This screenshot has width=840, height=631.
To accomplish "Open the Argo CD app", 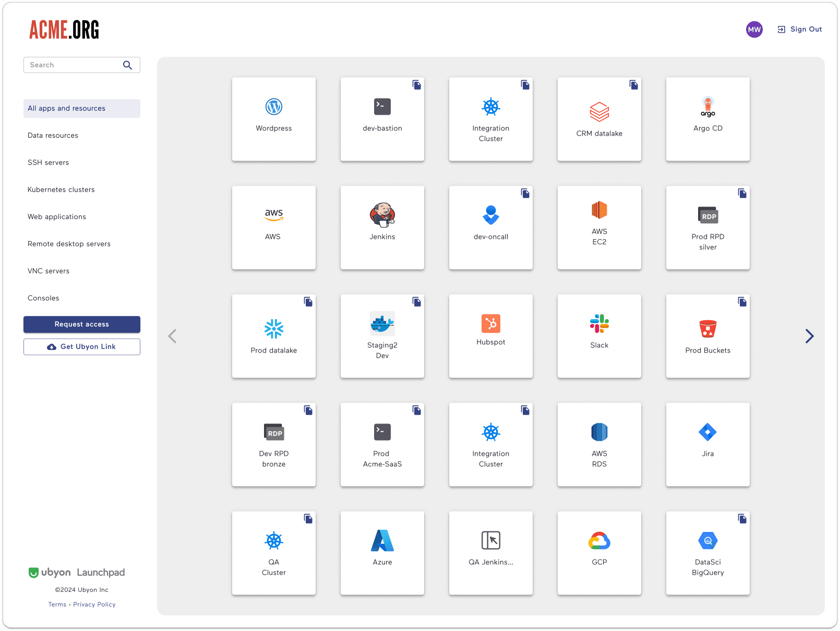I will [708, 119].
